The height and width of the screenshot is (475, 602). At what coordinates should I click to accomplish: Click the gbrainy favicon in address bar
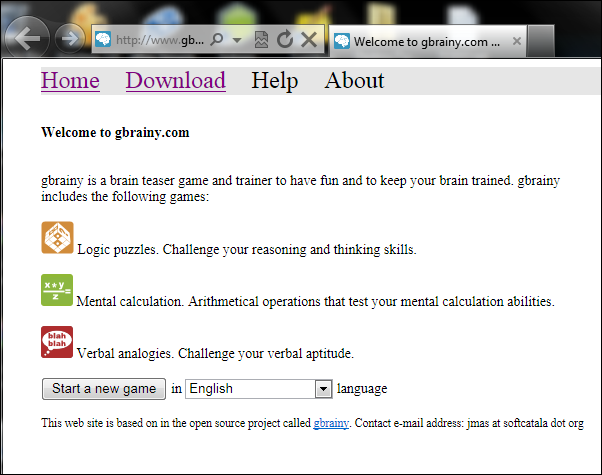pyautogui.click(x=103, y=39)
